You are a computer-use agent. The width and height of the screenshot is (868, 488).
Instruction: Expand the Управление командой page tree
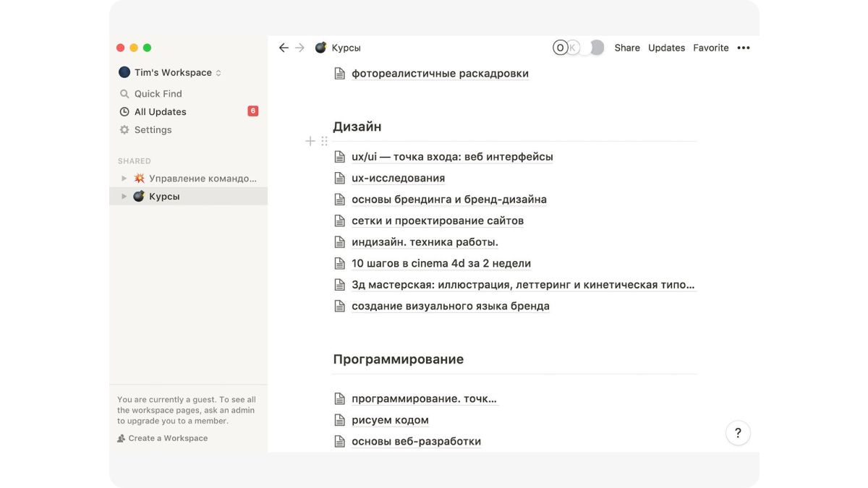(x=124, y=178)
